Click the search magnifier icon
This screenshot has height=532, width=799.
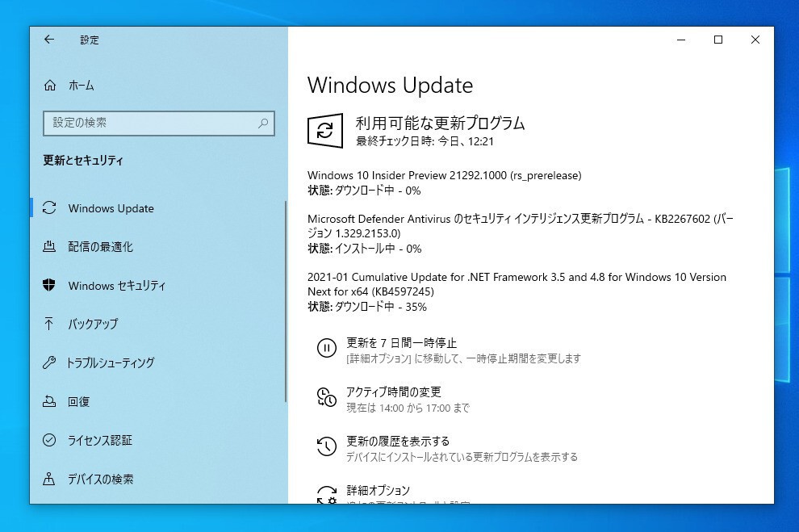(x=263, y=123)
